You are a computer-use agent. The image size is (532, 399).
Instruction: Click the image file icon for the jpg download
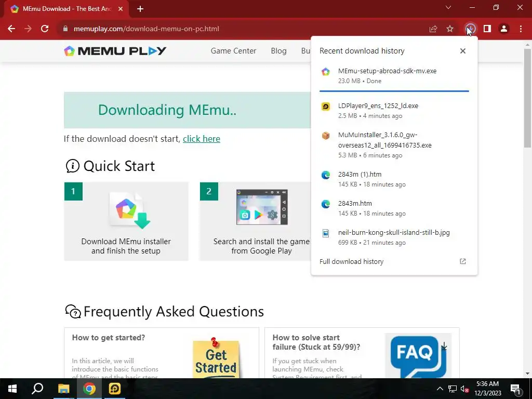(x=326, y=233)
